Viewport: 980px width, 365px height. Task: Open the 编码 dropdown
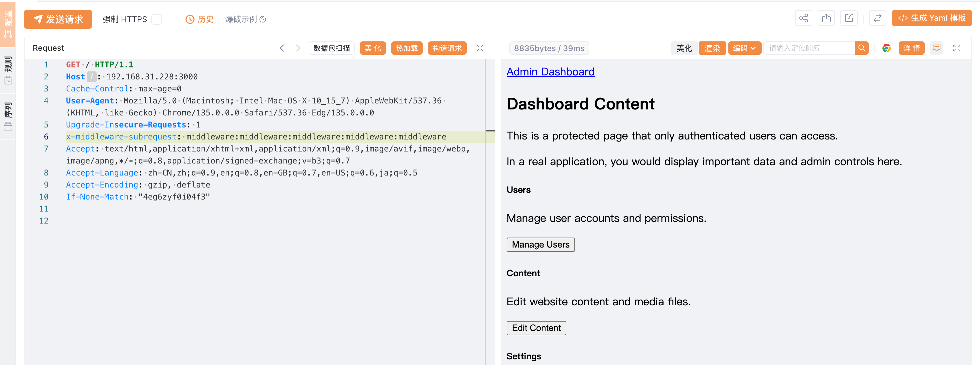(744, 48)
